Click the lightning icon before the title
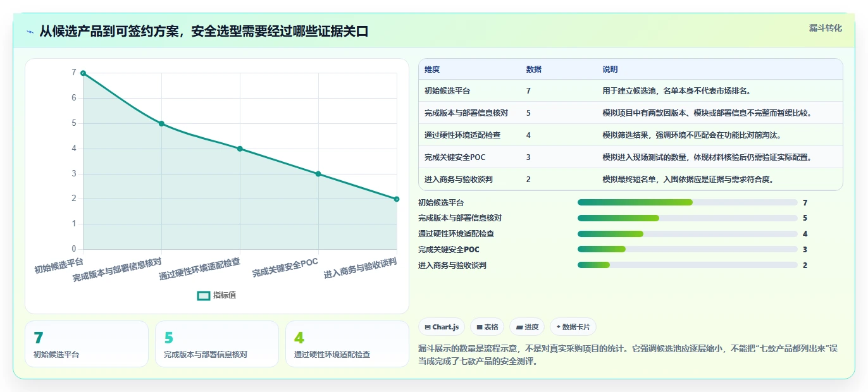868x392 pixels. coord(30,32)
